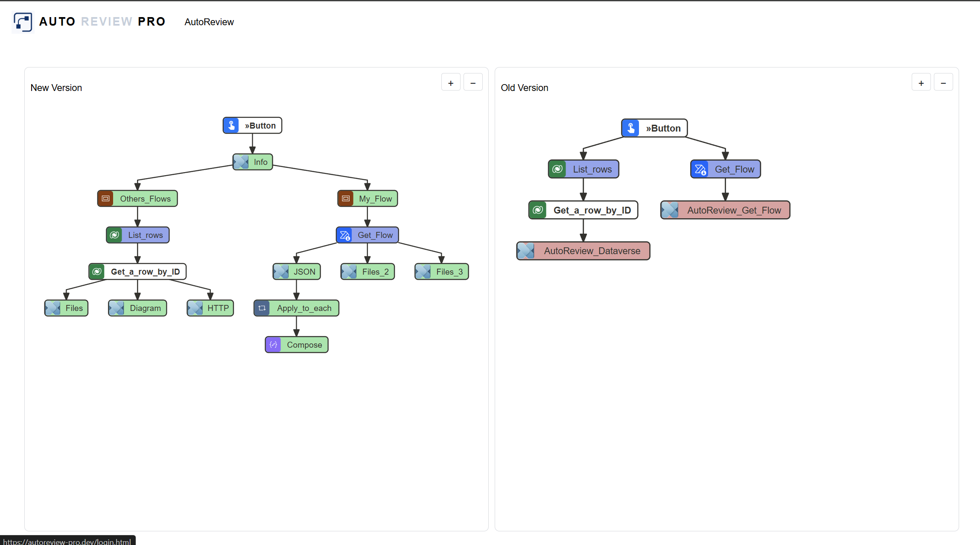Screen dimensions: 980x545
Task: Zoom in the New Version diagram
Action: coord(451,83)
